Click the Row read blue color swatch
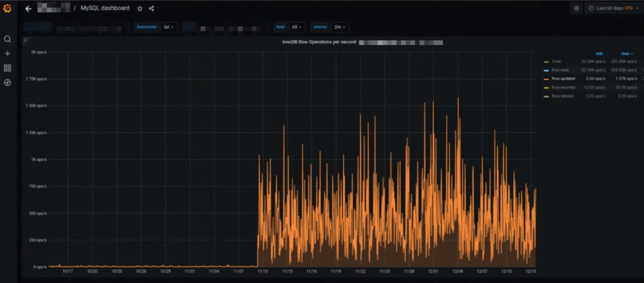Screen dimensions: 644x283 point(546,70)
